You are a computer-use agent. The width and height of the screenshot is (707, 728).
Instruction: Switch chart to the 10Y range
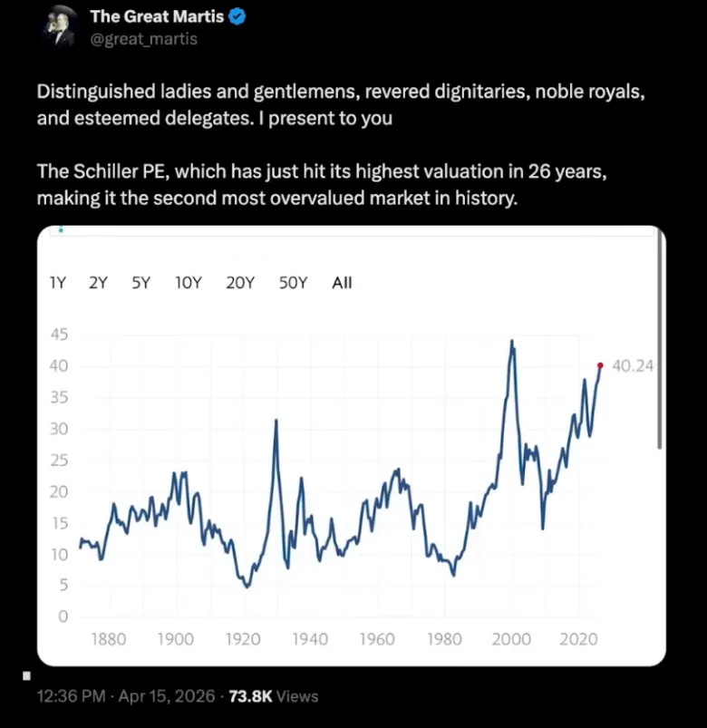pos(188,283)
